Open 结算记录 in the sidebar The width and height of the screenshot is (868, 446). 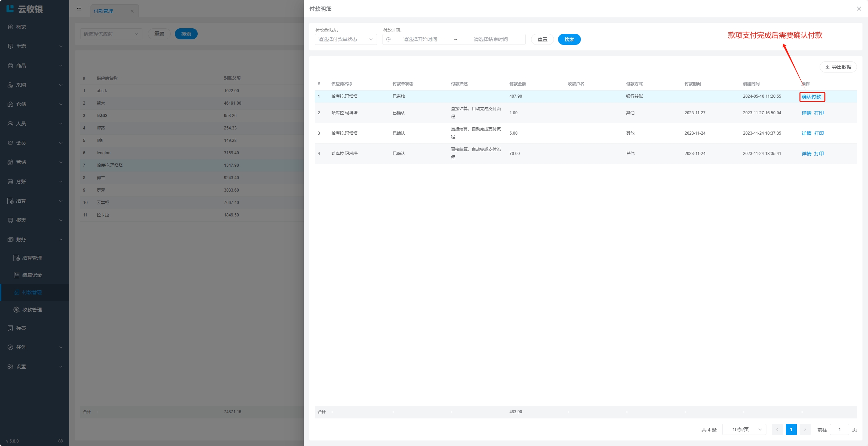[x=32, y=275]
